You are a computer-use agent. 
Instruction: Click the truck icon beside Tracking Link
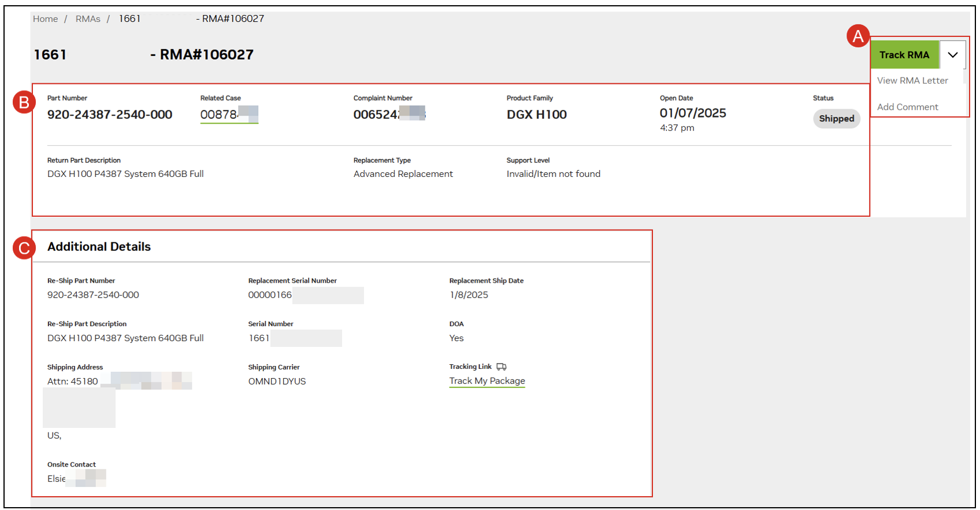tap(502, 367)
